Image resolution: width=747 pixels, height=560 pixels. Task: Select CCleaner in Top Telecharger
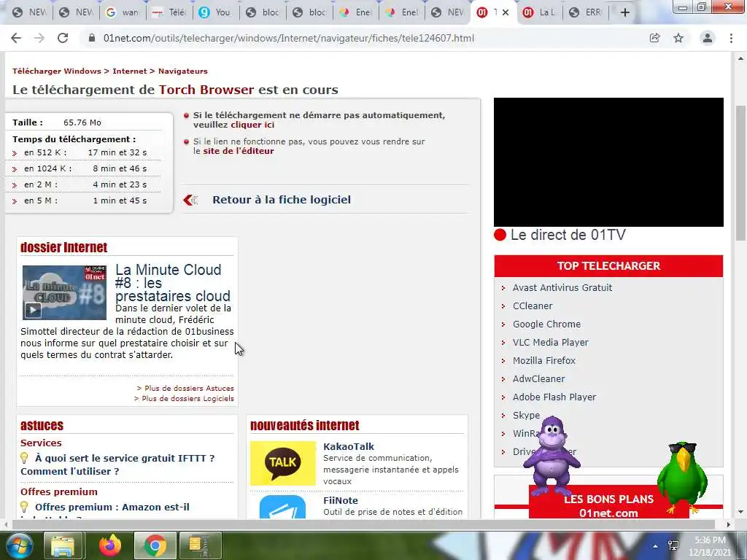point(533,306)
